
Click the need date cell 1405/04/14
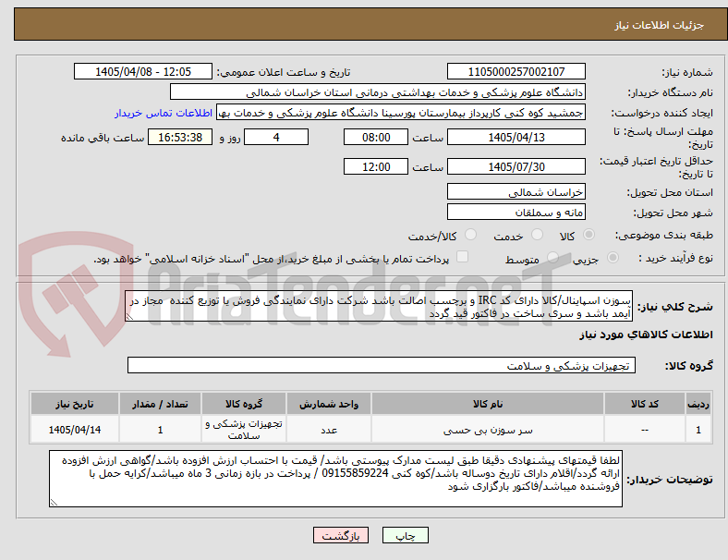point(75,430)
